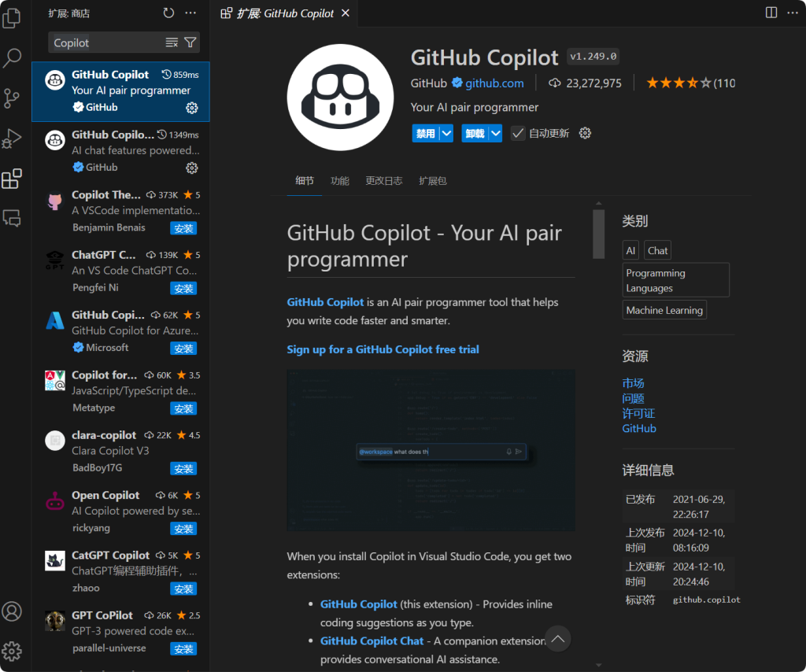Screen dimensions: 806x672
Task: Install the clara-copilot extension
Action: coord(183,469)
